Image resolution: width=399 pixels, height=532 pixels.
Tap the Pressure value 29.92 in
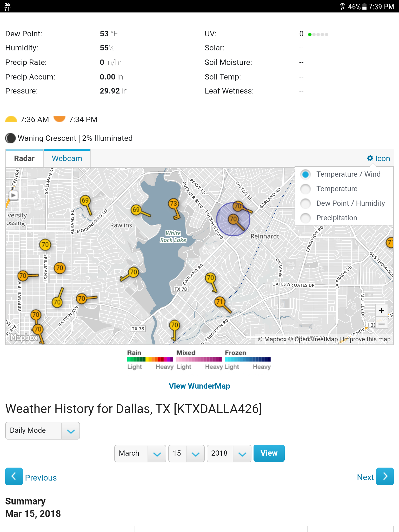click(114, 91)
